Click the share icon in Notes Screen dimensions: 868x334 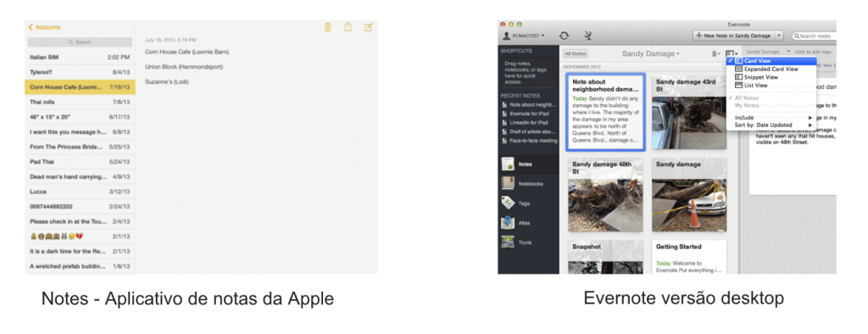tap(348, 26)
